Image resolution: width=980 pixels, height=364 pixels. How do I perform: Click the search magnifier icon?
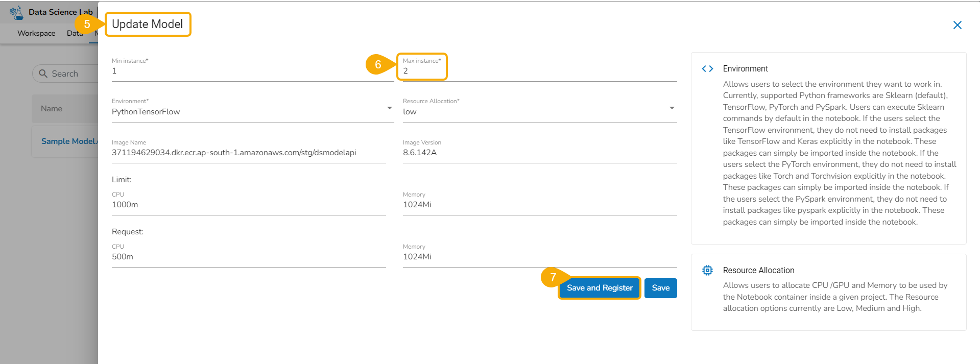click(x=43, y=74)
